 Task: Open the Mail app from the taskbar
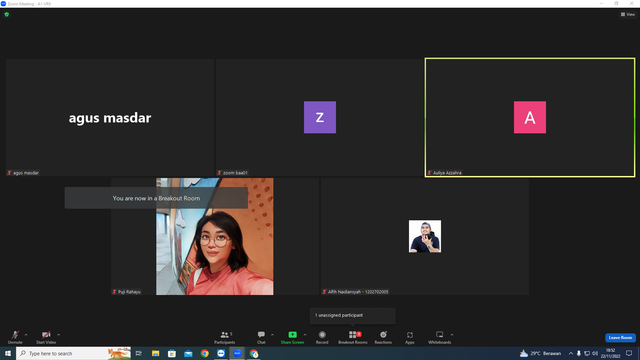[x=188, y=353]
